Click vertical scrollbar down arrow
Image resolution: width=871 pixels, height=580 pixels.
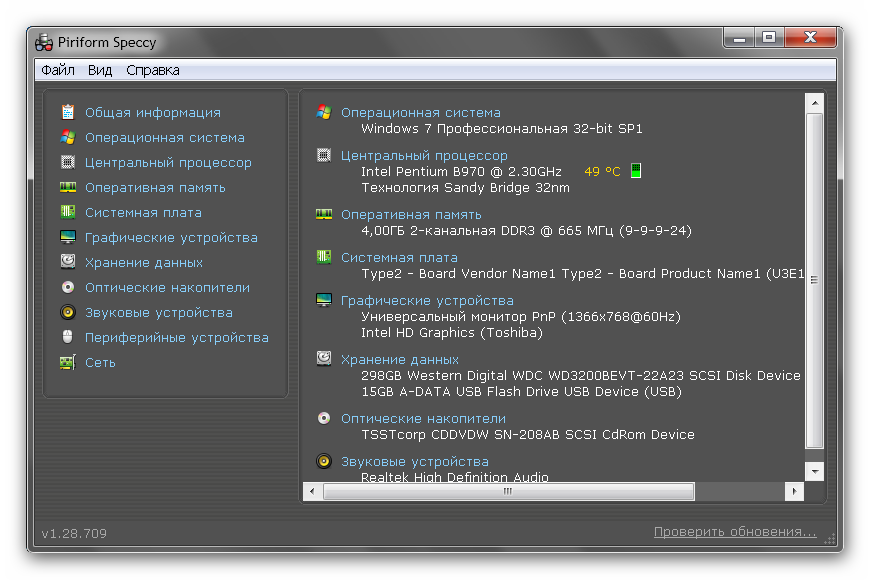(x=814, y=472)
